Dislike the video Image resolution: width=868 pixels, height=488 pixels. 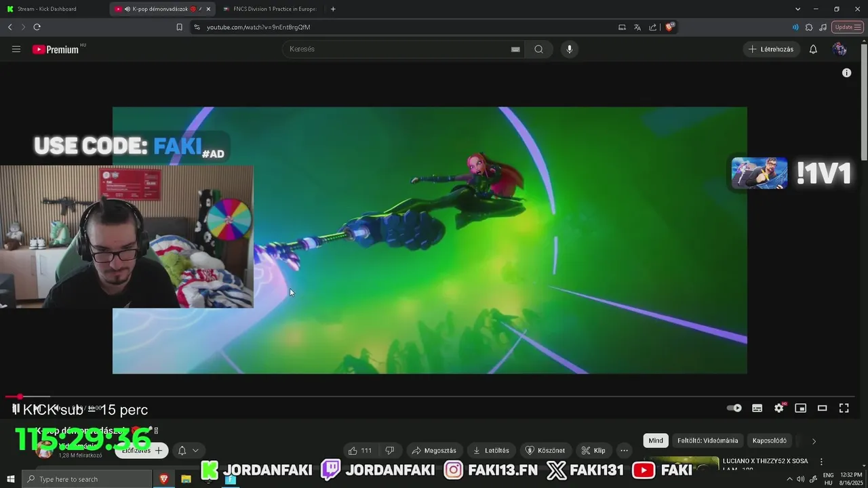(x=390, y=450)
